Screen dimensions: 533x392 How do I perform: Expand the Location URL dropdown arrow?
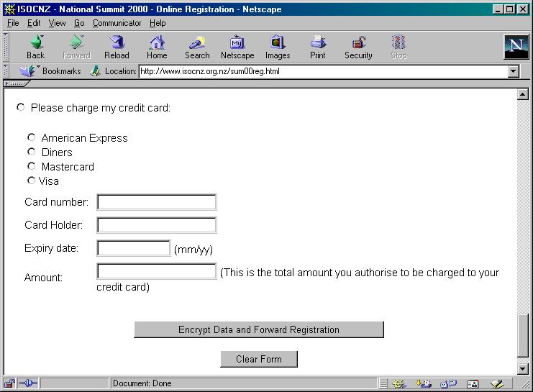pyautogui.click(x=513, y=71)
